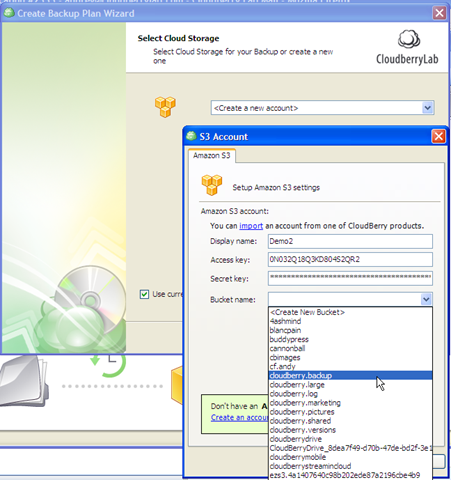Click the Create Backup Plan Wizard title icon
Screen dimensions: 451x480
(9, 13)
